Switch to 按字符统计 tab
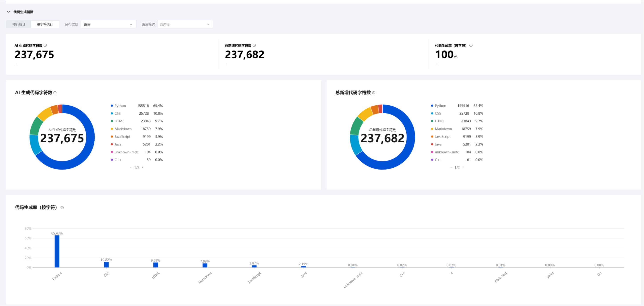 pyautogui.click(x=45, y=24)
